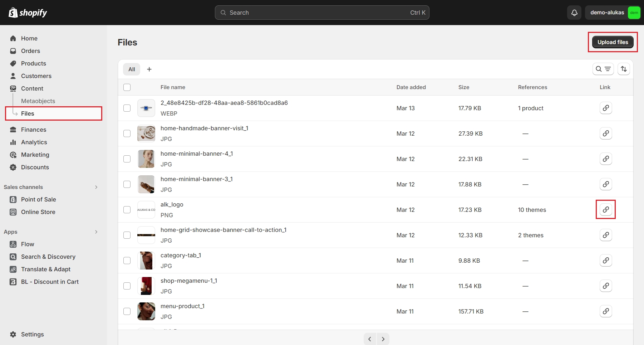Copy link for menu-product_1 file

606,311
